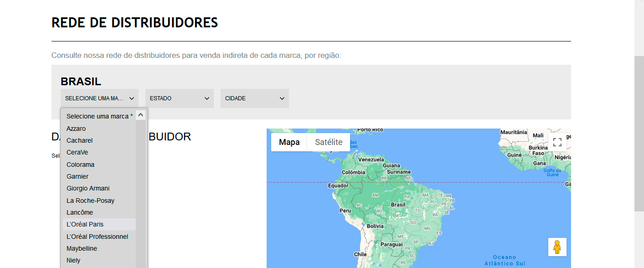This screenshot has height=268, width=644.
Task: Toggle fullscreen map view icon
Action: pos(557,142)
